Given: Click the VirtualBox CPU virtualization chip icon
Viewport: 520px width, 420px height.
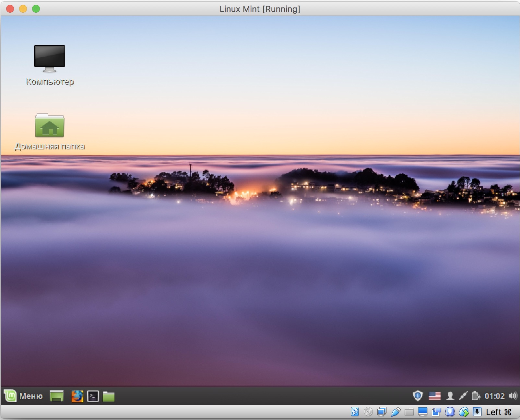Looking at the screenshot, I should point(450,412).
